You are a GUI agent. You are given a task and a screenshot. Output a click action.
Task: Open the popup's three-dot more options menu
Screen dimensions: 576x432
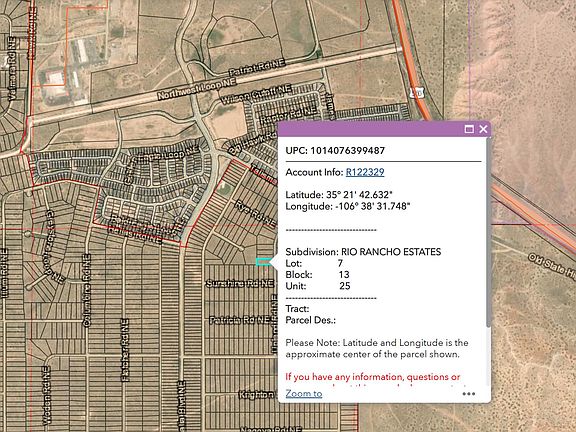(x=469, y=394)
